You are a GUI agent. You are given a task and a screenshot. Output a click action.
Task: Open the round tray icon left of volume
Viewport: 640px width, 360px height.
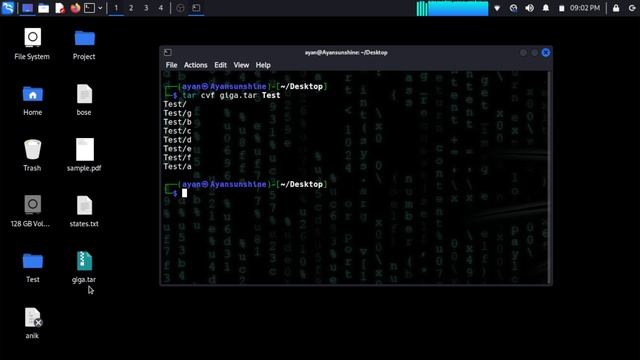click(x=513, y=8)
